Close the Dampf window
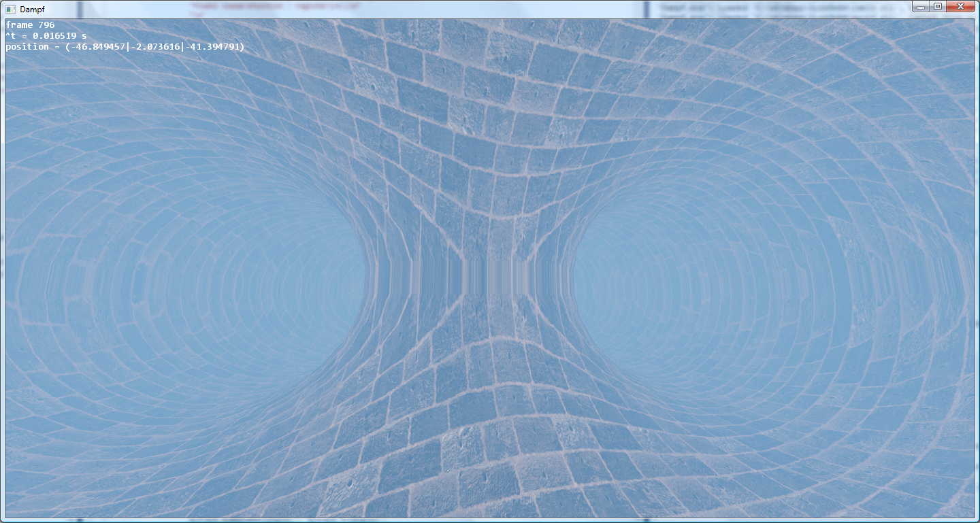980x523 pixels. pos(961,7)
